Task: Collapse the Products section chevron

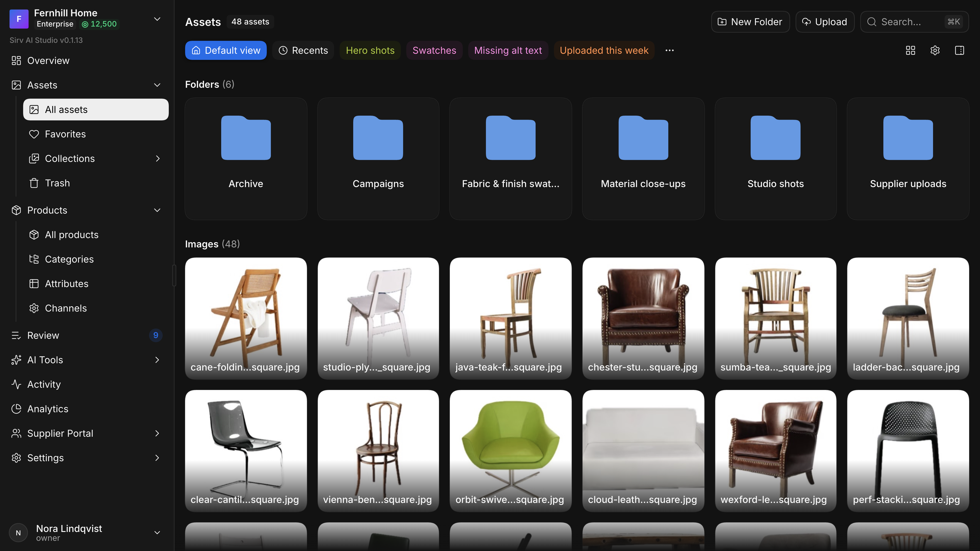Action: point(157,210)
